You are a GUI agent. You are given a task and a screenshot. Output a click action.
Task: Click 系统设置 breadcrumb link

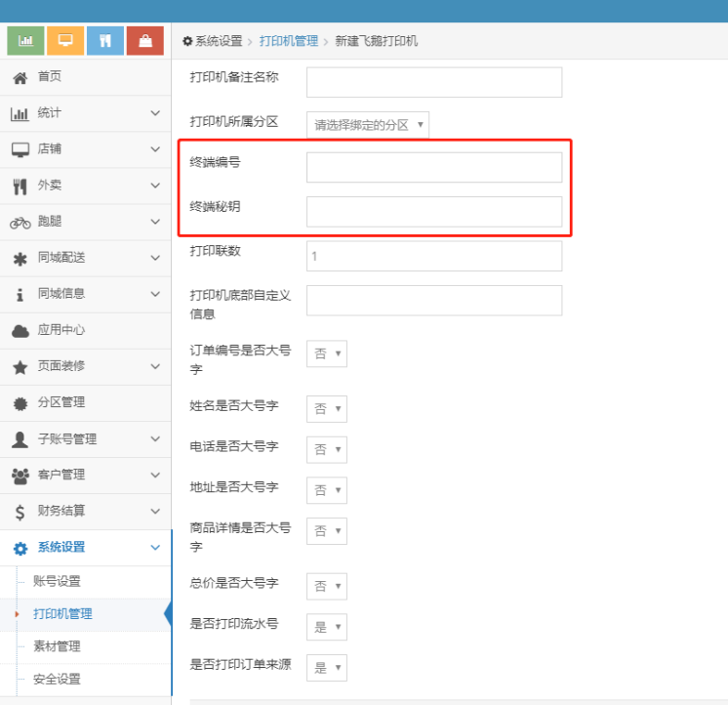click(218, 41)
